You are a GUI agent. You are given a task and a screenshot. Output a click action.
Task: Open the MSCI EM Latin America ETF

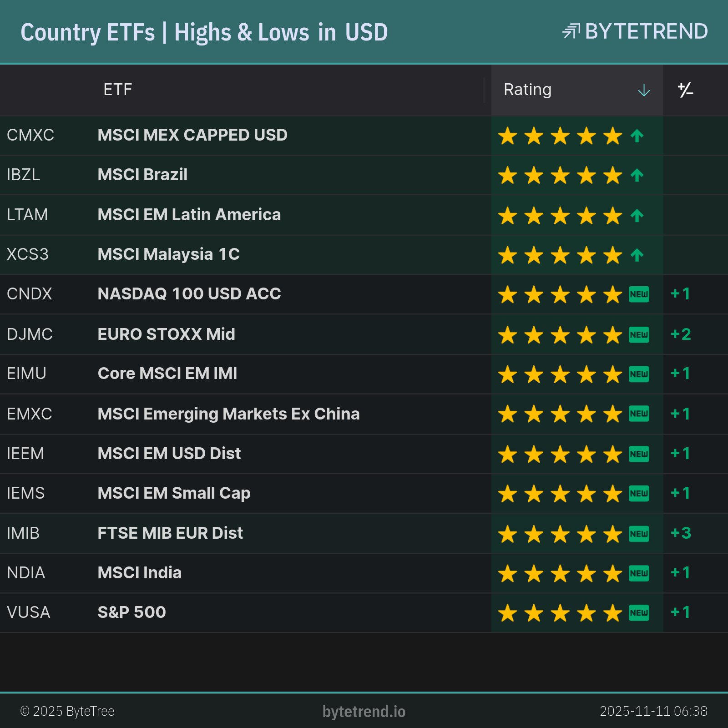click(189, 215)
